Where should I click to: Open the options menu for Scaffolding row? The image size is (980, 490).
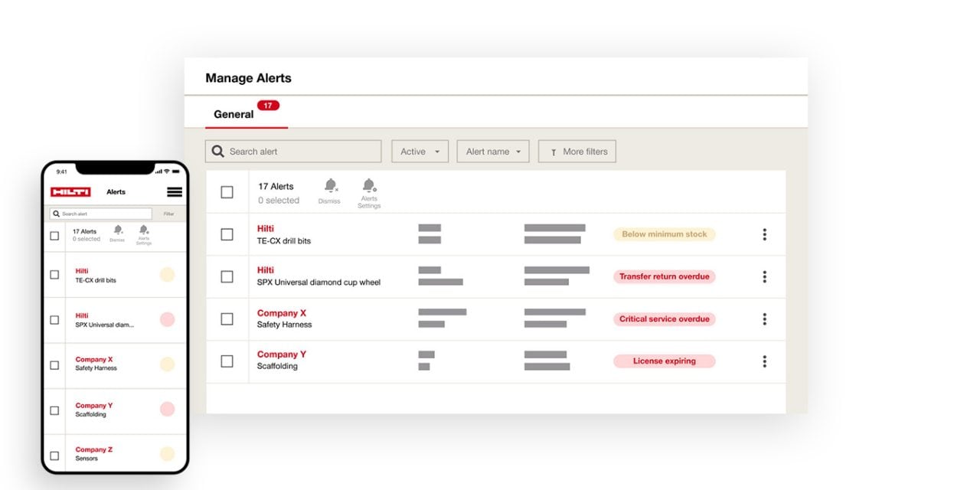(764, 361)
